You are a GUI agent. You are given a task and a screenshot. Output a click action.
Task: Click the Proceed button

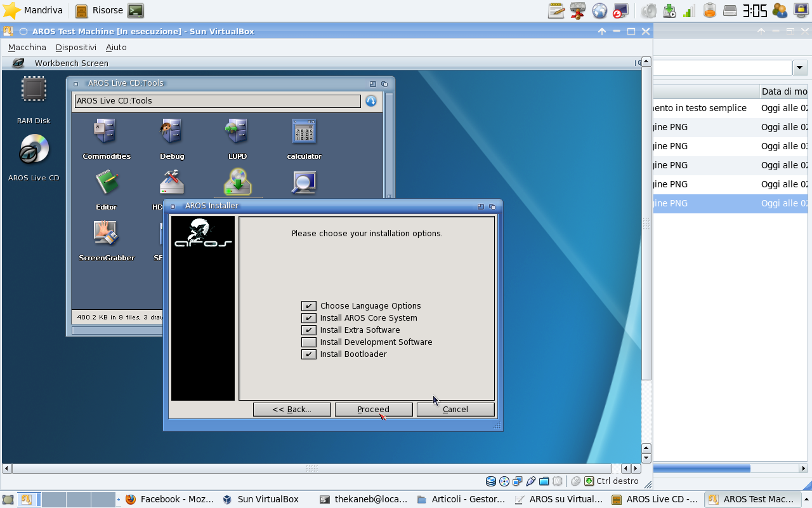point(374,410)
